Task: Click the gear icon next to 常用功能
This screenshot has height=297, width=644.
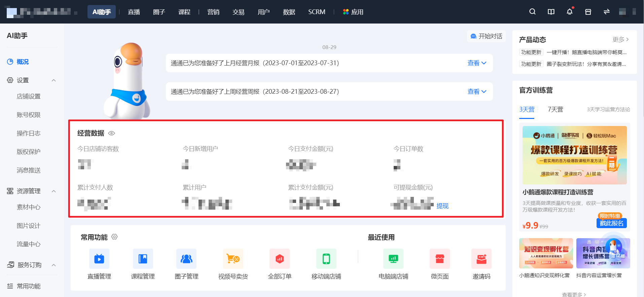Action: tap(114, 237)
